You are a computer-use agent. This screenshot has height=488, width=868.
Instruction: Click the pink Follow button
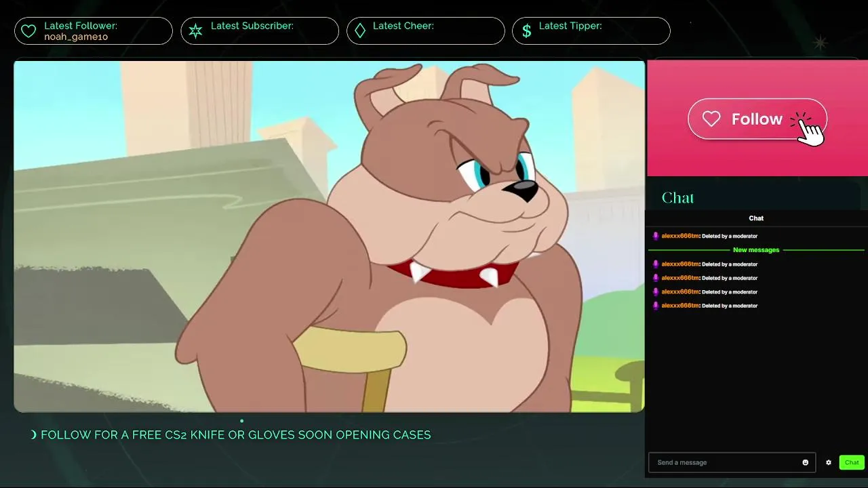[757, 119]
